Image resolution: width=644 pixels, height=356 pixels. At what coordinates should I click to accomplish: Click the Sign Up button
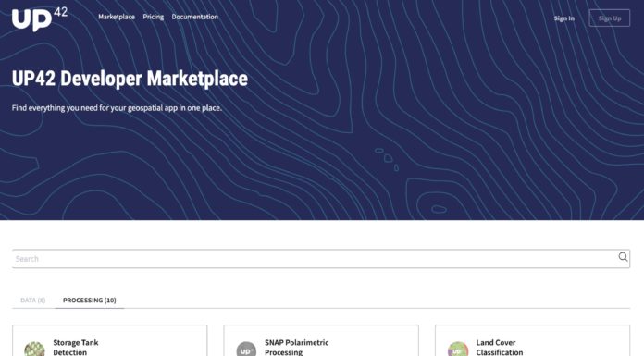click(x=610, y=18)
